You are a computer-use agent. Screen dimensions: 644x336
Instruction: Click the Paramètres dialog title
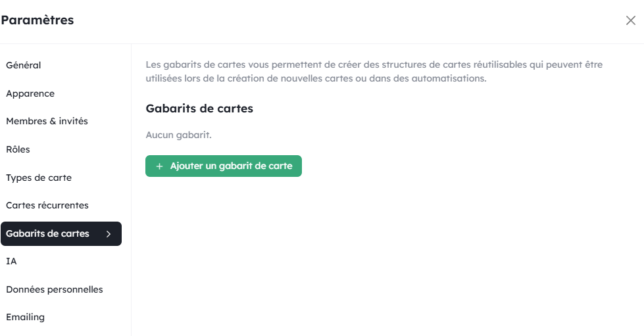point(37,20)
